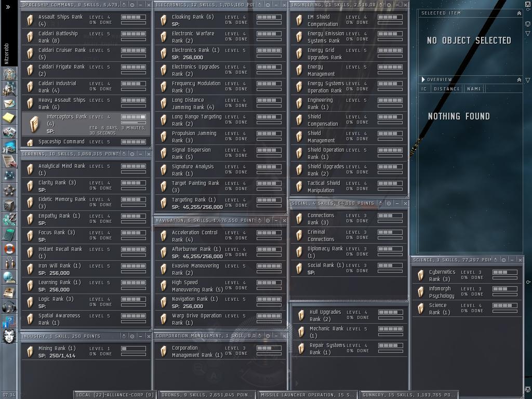
Task: Collapse the Selected Item panel chevron
Action: point(519,13)
